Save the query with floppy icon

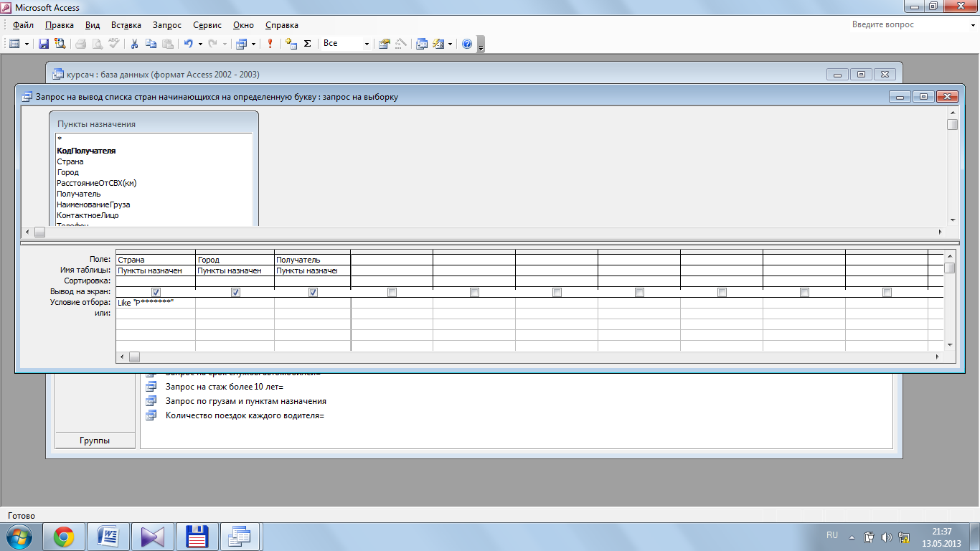(44, 44)
